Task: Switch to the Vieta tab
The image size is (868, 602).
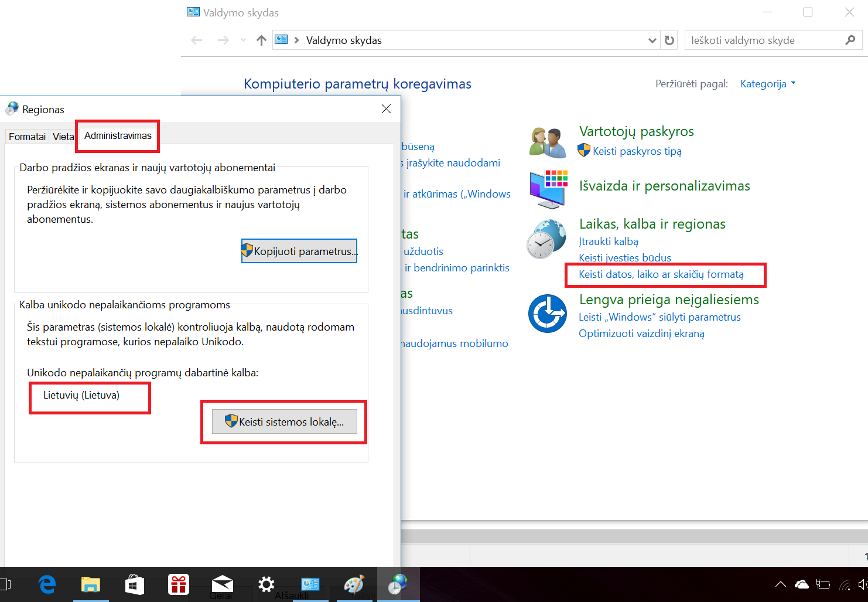Action: tap(63, 137)
